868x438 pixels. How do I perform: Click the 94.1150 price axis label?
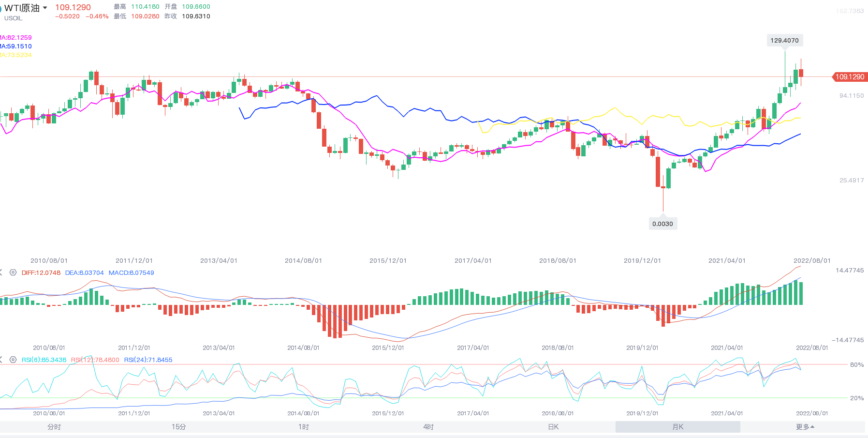852,95
